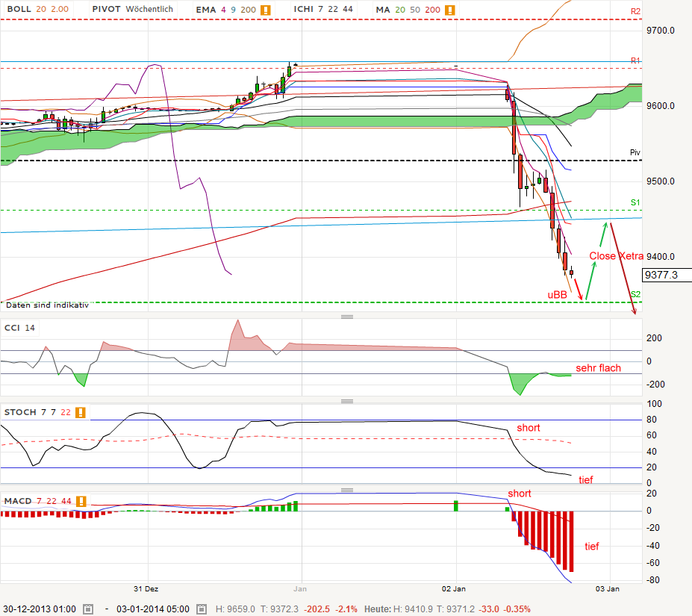Grab the divider handle above STOCH panel
Viewport: 692px width, 616px height.
(x=347, y=401)
